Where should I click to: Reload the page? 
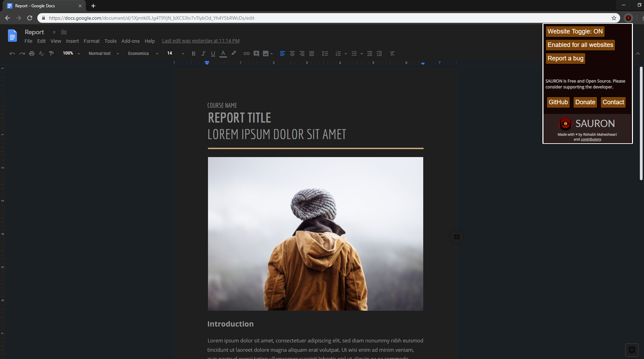pyautogui.click(x=30, y=18)
